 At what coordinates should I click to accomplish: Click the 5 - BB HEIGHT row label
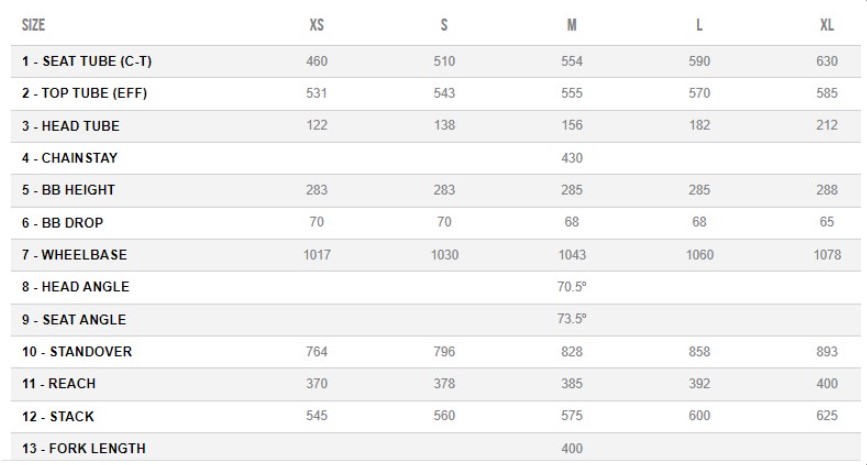pyautogui.click(x=69, y=190)
